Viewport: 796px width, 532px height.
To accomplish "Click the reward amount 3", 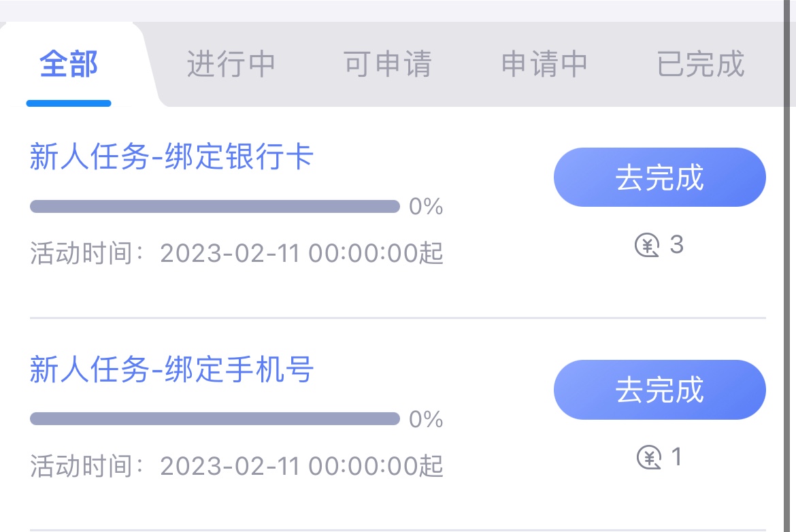I will (x=676, y=245).
